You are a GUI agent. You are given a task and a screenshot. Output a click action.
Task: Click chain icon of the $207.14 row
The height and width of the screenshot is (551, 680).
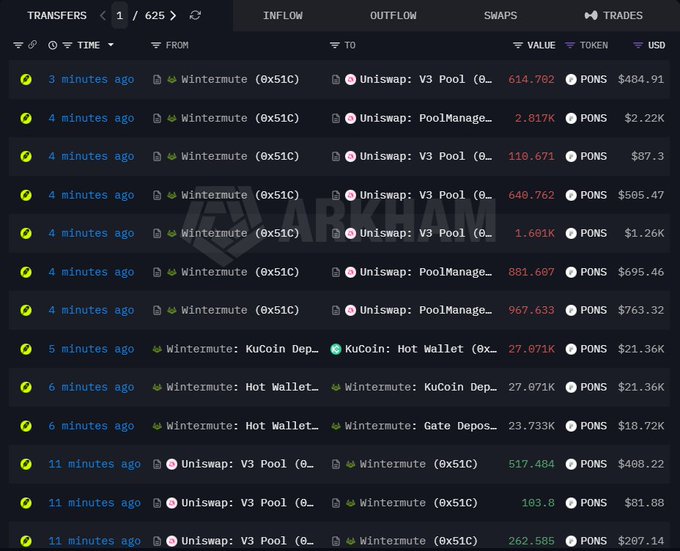[x=26, y=541]
